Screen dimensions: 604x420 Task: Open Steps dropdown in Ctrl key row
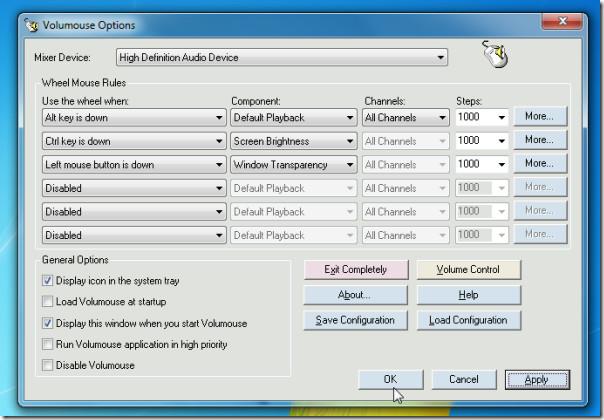482,141
